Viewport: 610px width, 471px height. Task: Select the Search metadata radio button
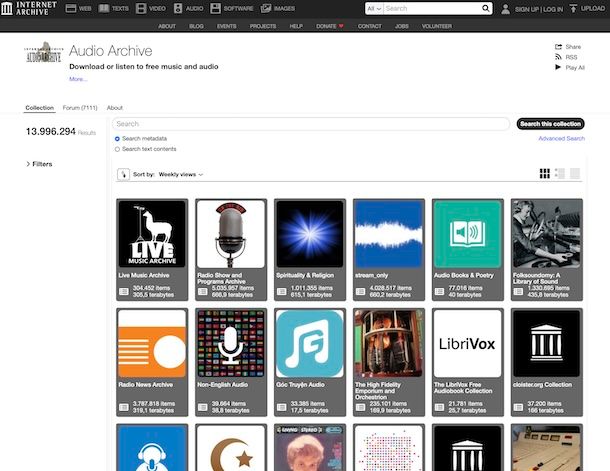pos(117,139)
